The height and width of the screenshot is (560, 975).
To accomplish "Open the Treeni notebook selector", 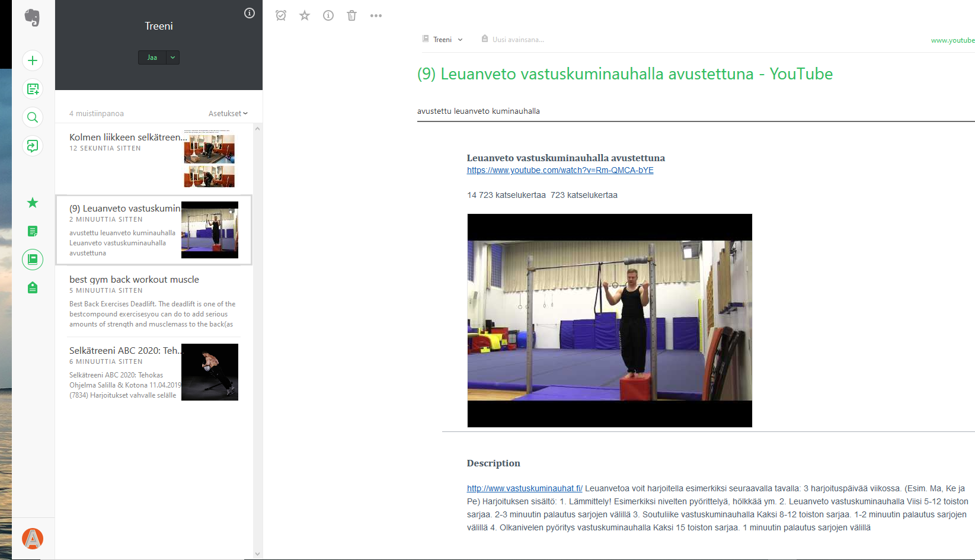I will 443,40.
